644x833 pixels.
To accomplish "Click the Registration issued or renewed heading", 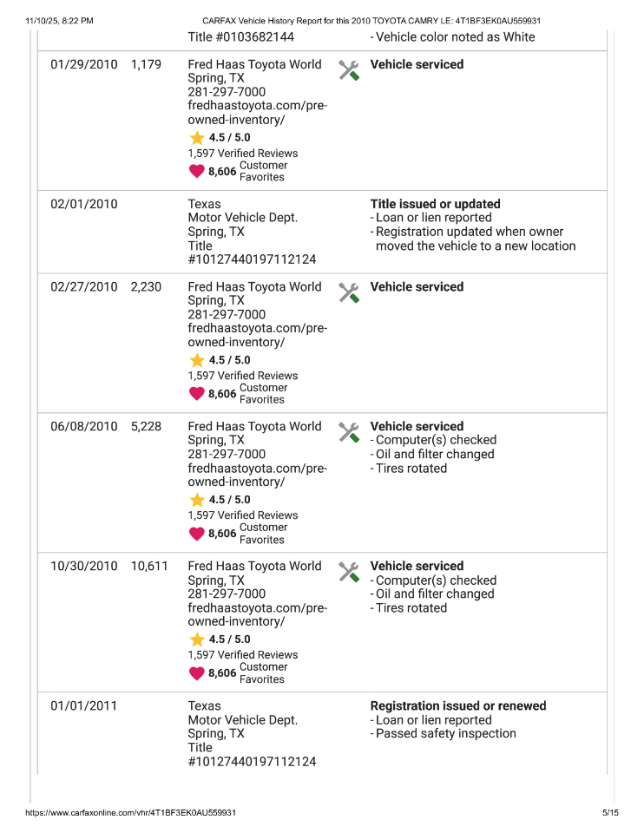I will pyautogui.click(x=458, y=705).
